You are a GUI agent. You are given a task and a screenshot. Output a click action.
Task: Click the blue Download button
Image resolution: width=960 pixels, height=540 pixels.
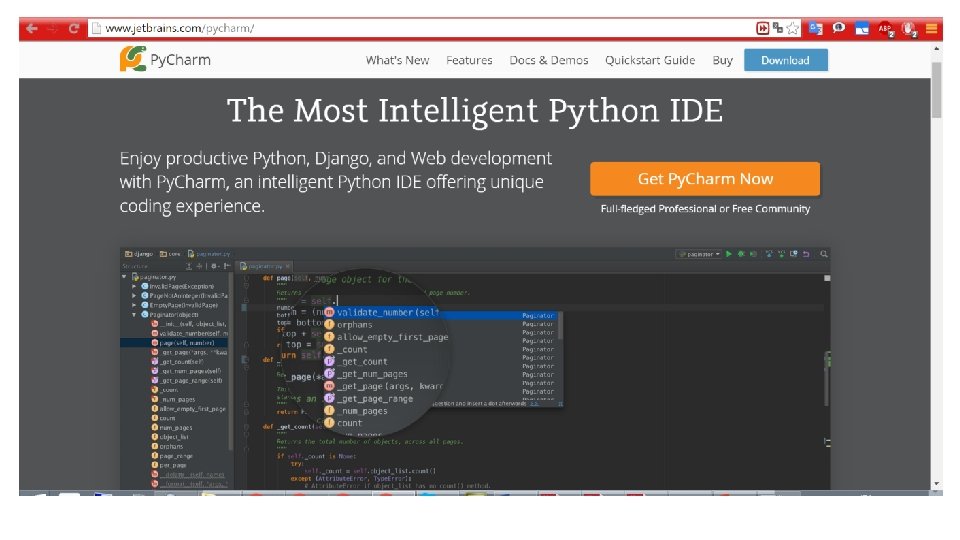(x=786, y=60)
